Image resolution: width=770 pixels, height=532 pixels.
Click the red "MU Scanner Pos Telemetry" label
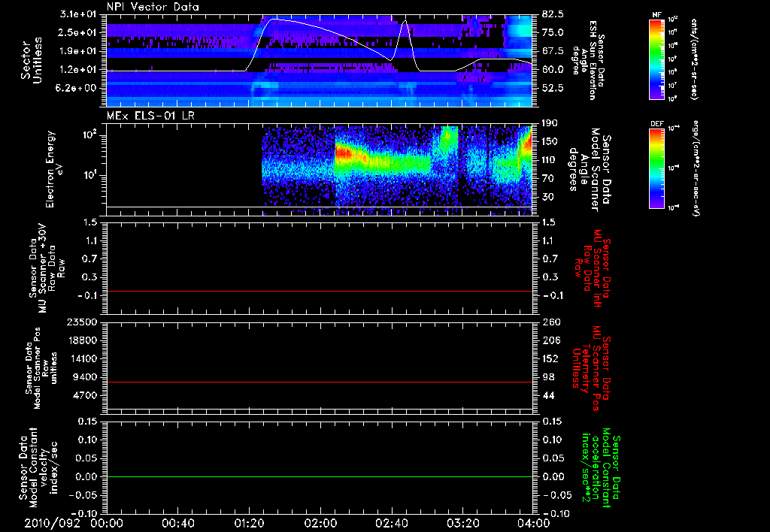[593, 368]
